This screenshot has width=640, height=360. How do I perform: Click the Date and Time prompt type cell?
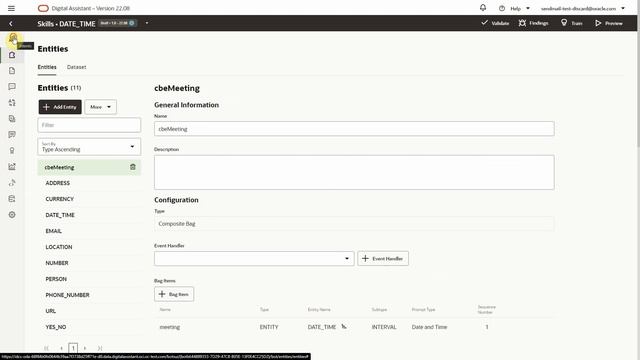[x=429, y=327]
